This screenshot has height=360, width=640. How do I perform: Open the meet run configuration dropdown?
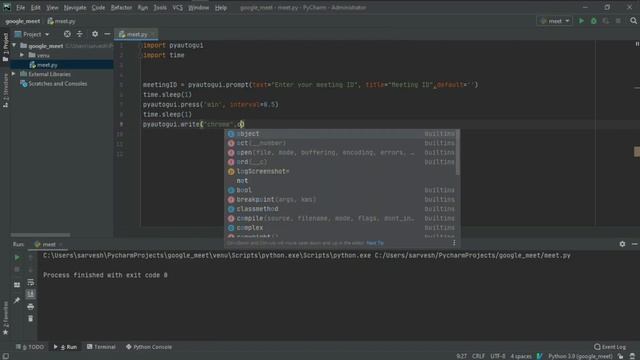click(x=554, y=21)
